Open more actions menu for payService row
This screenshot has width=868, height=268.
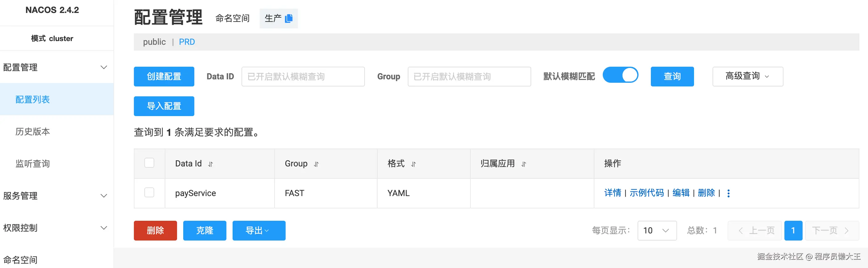tap(729, 193)
